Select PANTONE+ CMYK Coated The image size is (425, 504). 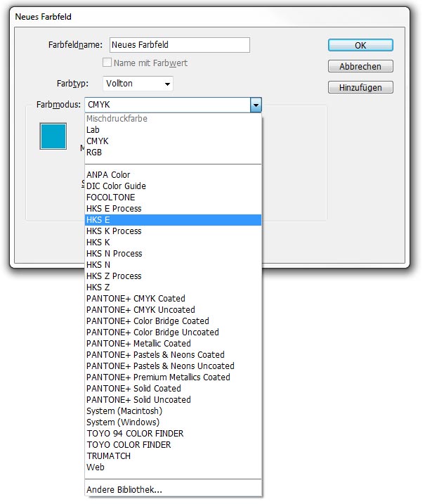click(x=173, y=299)
